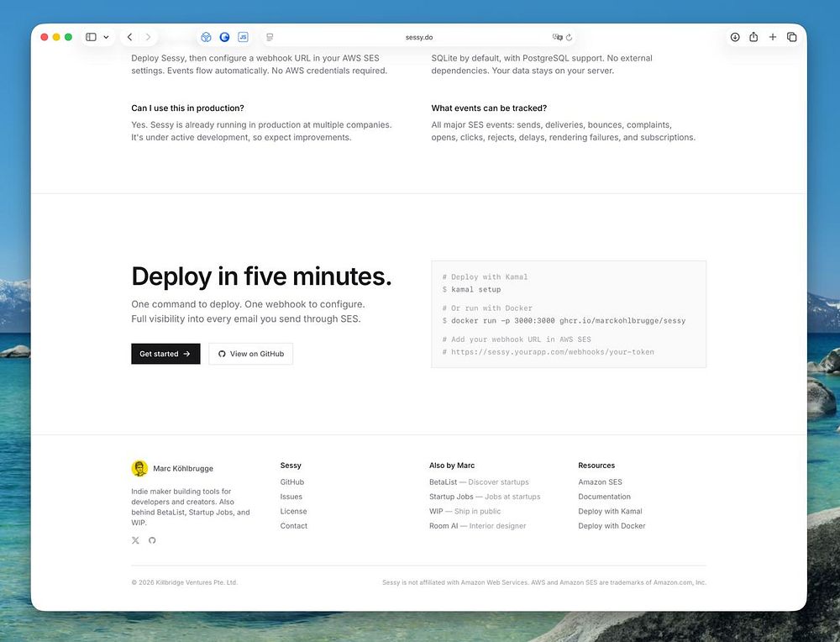Click the translate icon in address bar
The image size is (840, 642).
point(557,37)
